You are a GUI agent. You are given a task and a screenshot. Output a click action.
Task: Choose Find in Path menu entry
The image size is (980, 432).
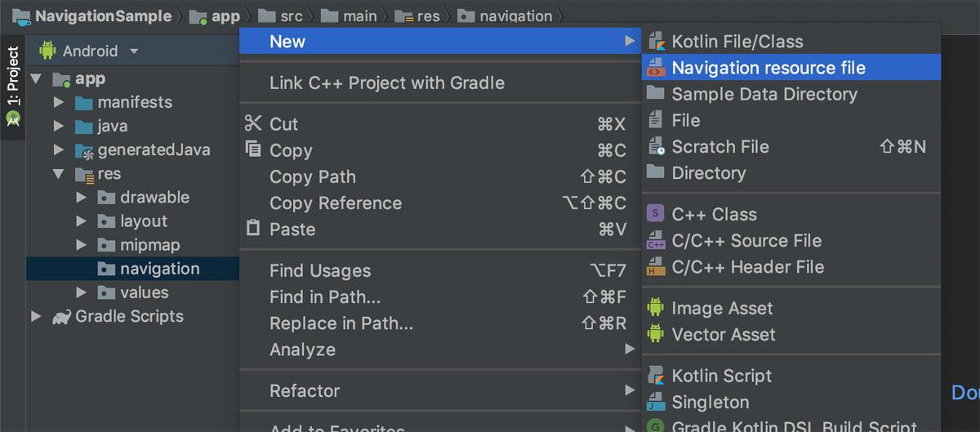(x=440, y=296)
